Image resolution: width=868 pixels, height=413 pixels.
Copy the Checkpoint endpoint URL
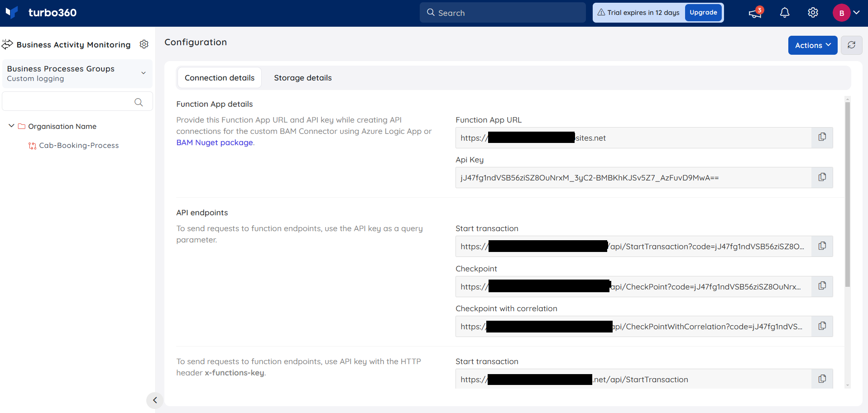coord(822,286)
